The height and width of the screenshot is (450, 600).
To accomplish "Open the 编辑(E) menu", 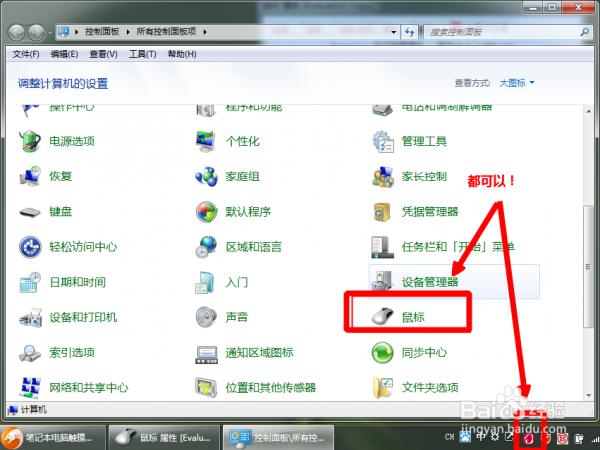I will coord(64,54).
